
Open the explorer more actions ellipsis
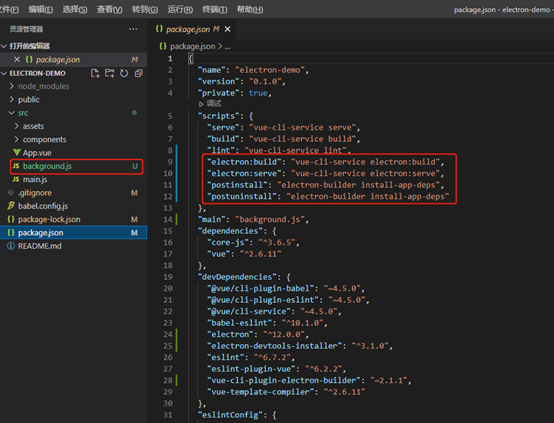133,29
